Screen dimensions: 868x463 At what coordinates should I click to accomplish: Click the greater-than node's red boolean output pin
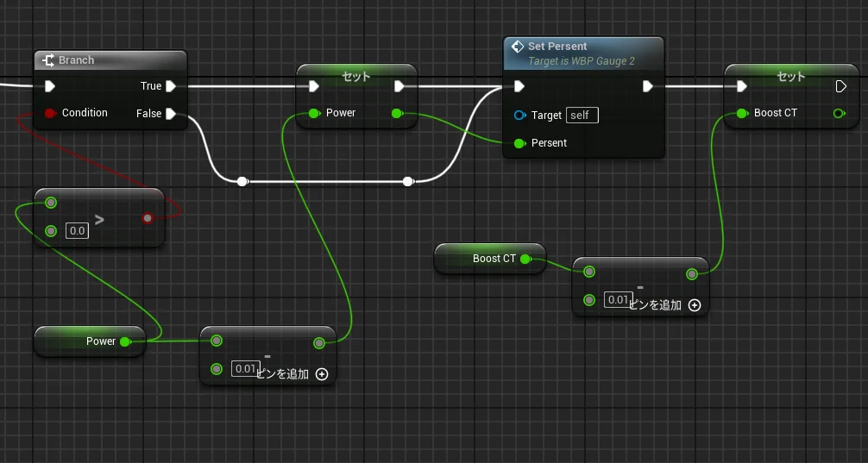148,218
